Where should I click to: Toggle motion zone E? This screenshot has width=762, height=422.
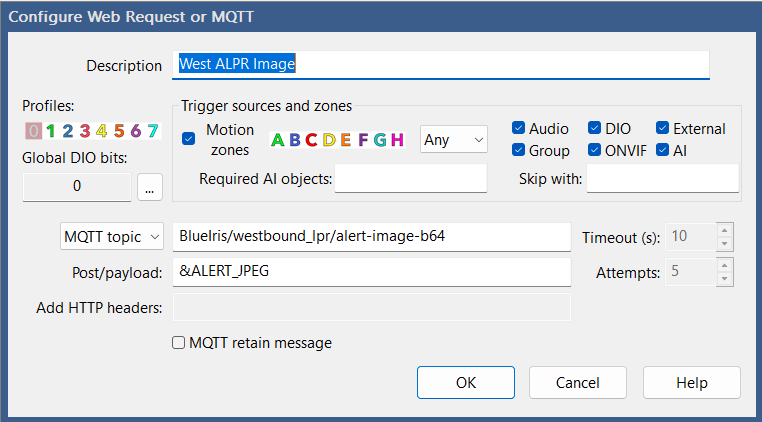click(x=345, y=140)
